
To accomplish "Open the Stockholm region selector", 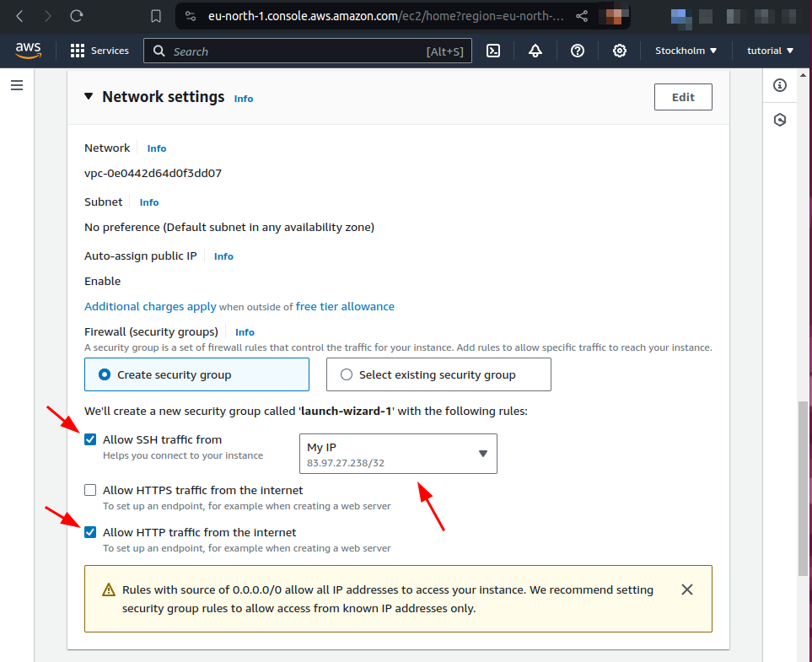I will click(685, 51).
